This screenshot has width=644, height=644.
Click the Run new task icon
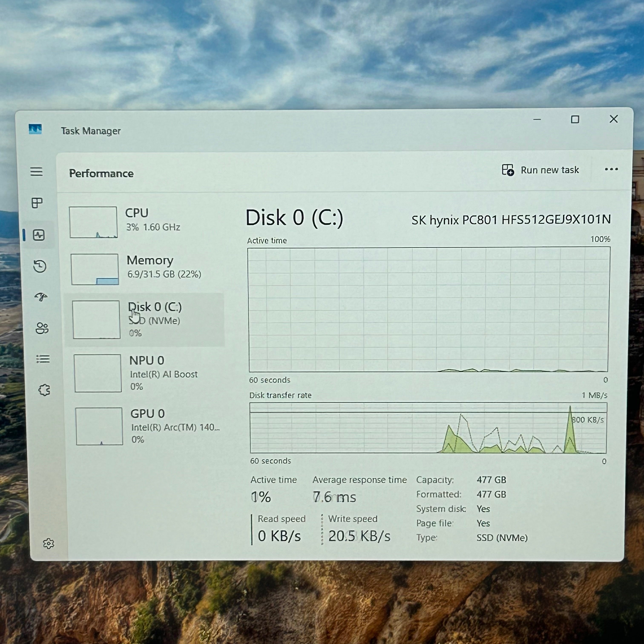click(x=508, y=170)
